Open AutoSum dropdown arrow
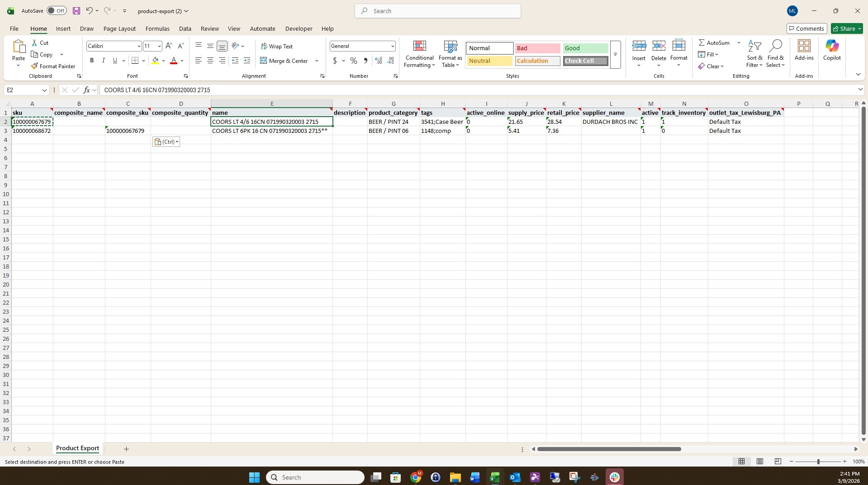The width and height of the screenshot is (868, 485). [739, 42]
